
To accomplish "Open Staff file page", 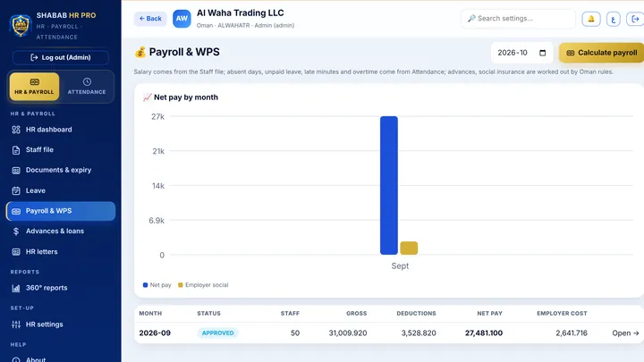I will coord(61,150).
